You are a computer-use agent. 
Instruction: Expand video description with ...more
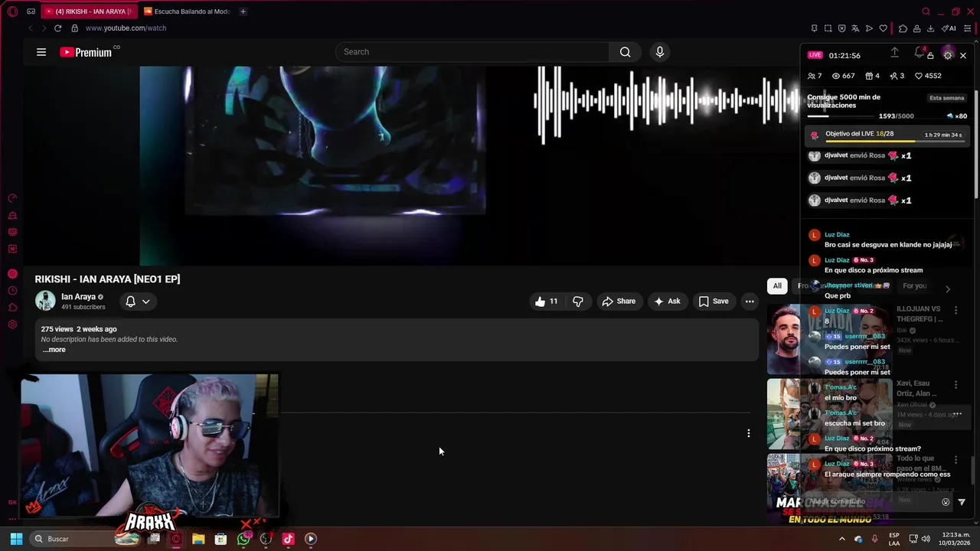pyautogui.click(x=54, y=350)
